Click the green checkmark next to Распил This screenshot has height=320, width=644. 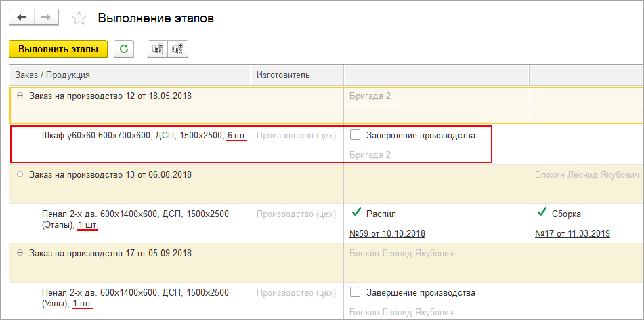(356, 213)
